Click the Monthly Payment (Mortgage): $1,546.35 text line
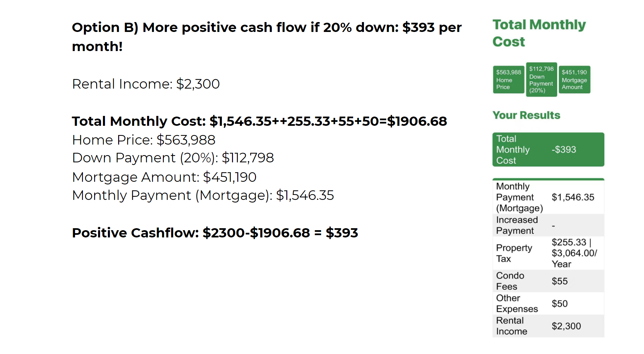Viewport: 644px width, 354px height. point(203,195)
